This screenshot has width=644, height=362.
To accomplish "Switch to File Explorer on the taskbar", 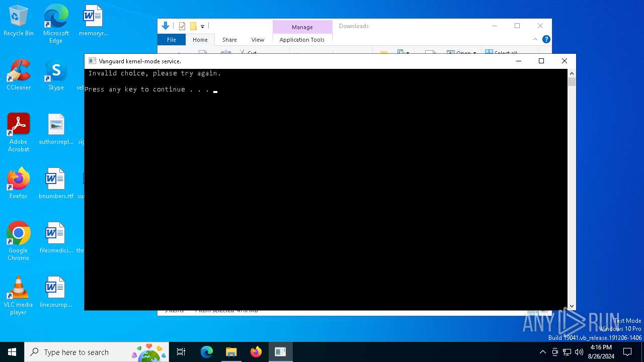I will click(x=231, y=352).
